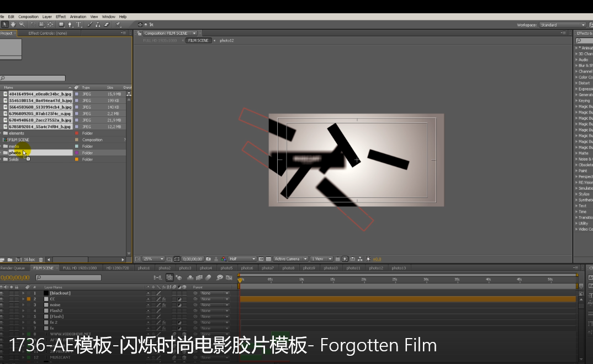Expand the Keying effects category
593x364 pixels.
(x=576, y=100)
